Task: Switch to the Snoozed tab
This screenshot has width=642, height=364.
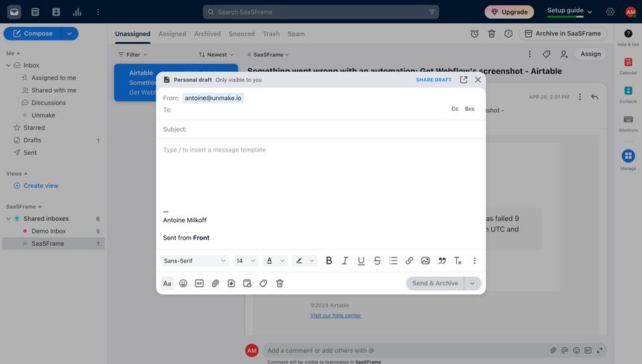Action: (x=242, y=34)
